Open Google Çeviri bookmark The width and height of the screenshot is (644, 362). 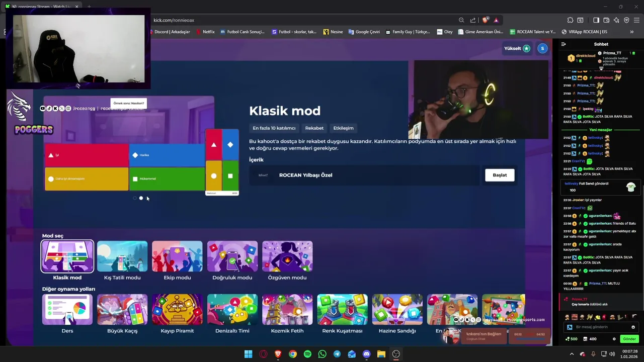[364, 32]
